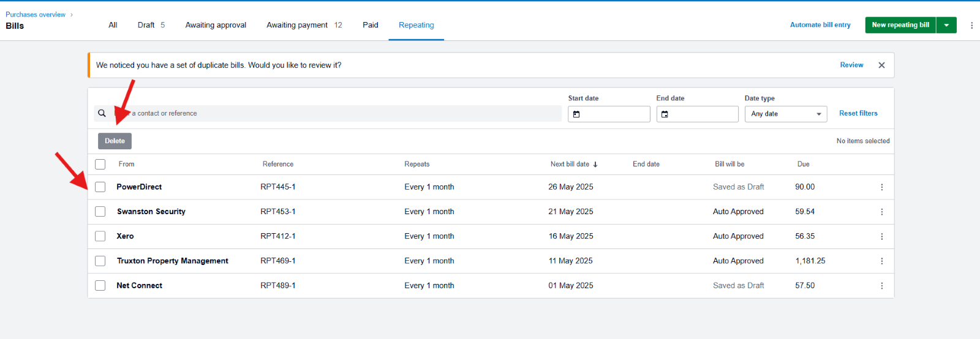Image resolution: width=980 pixels, height=339 pixels.
Task: Click the search magnifier icon
Action: tap(102, 113)
